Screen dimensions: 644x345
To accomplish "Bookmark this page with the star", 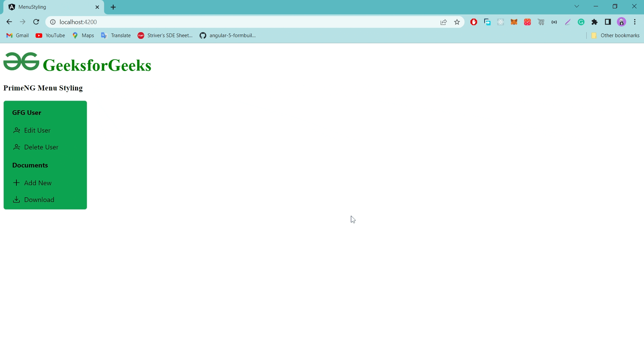I will [457, 22].
